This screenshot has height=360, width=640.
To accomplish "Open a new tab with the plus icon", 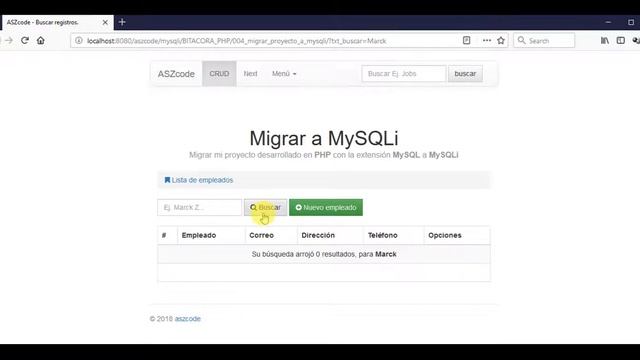I will 122,22.
